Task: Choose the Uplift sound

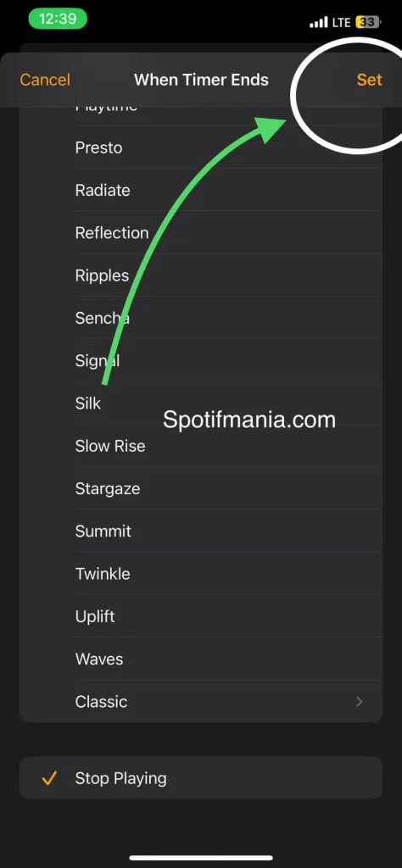Action: click(201, 616)
